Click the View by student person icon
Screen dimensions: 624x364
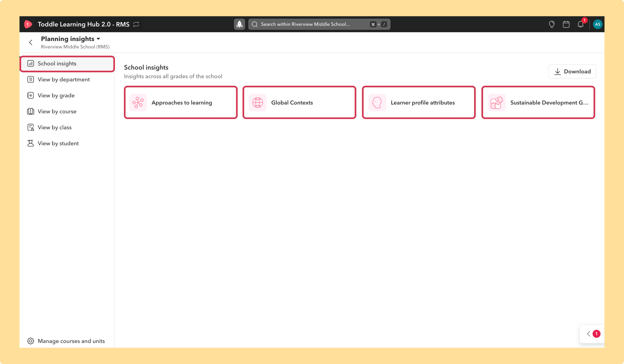click(30, 143)
